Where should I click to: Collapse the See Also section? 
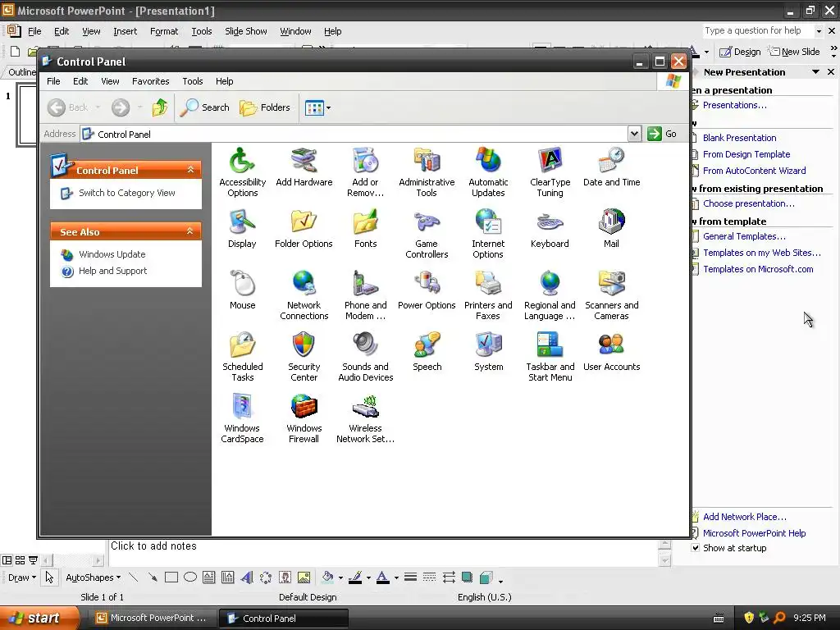(x=189, y=231)
